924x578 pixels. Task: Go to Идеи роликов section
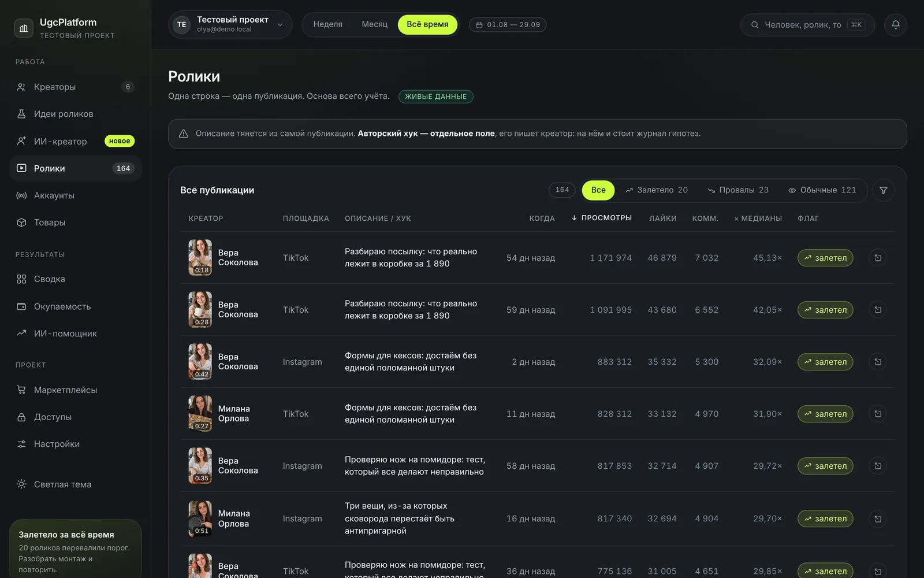pos(76,114)
